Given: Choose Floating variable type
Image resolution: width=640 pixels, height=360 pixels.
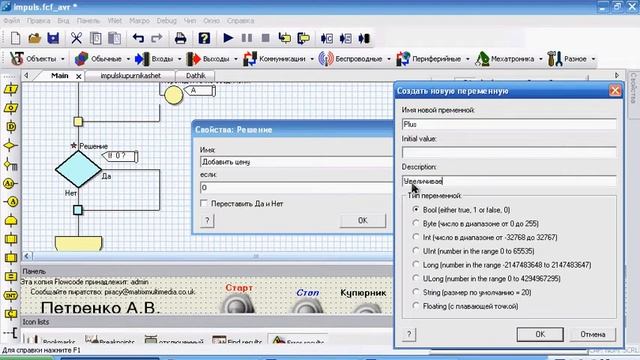Looking at the screenshot, I should 416,306.
